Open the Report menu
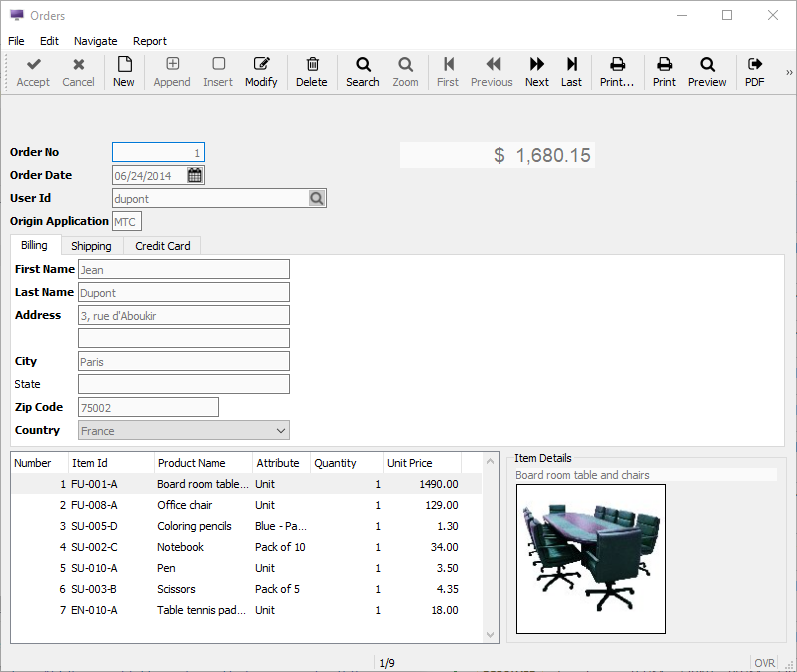The width and height of the screenshot is (797, 672). [x=150, y=41]
